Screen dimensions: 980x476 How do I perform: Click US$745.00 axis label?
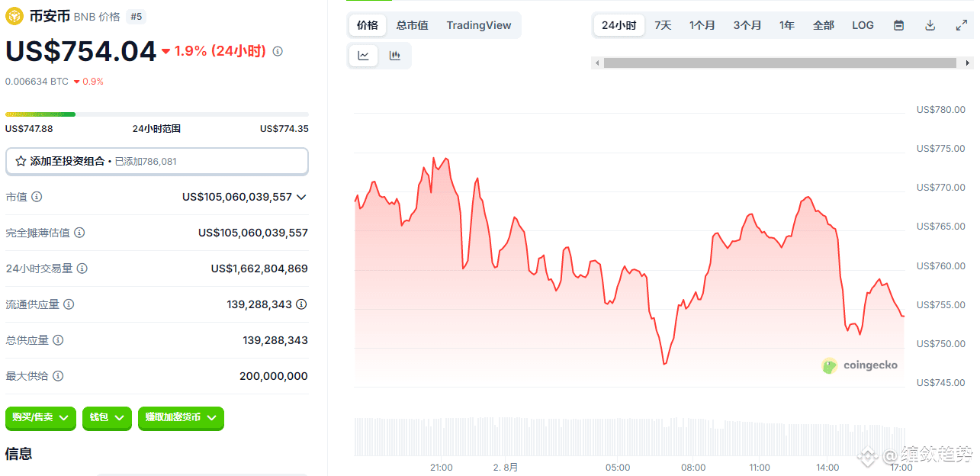pos(941,383)
